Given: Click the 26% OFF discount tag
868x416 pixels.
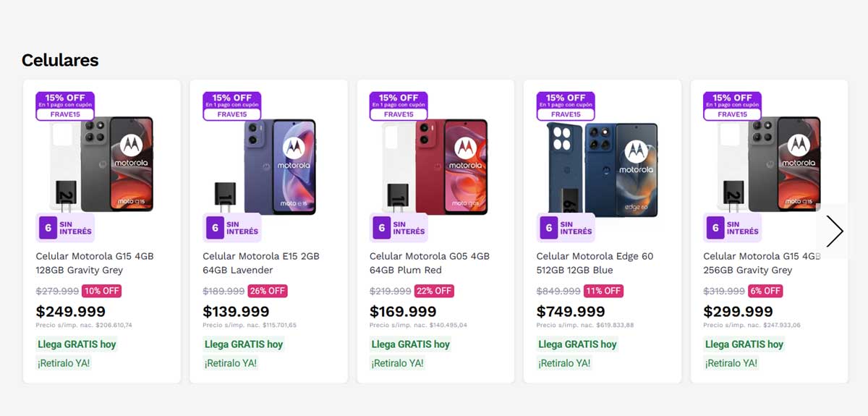Looking at the screenshot, I should click(268, 291).
